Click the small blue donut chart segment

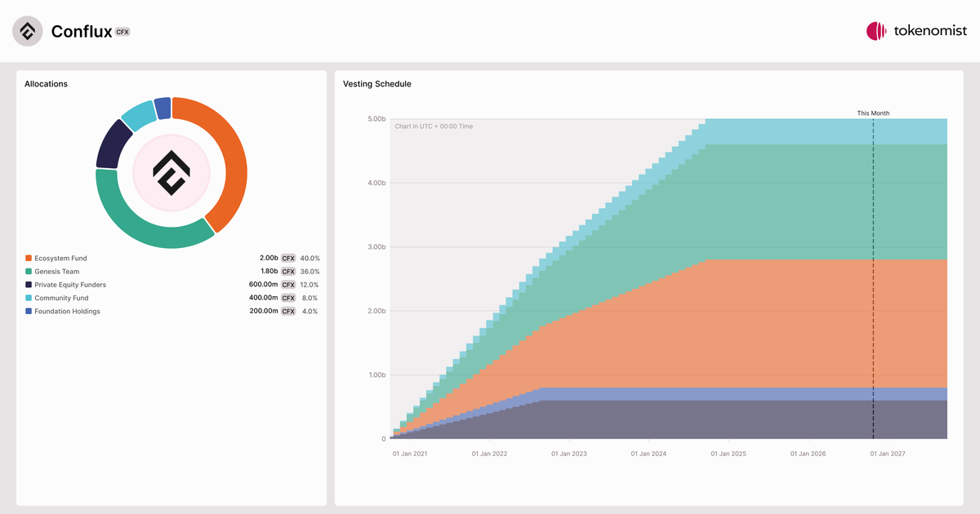coord(163,107)
